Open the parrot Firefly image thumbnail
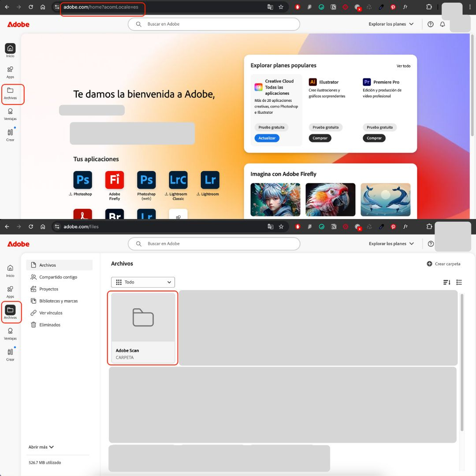476x476 pixels. (x=330, y=200)
